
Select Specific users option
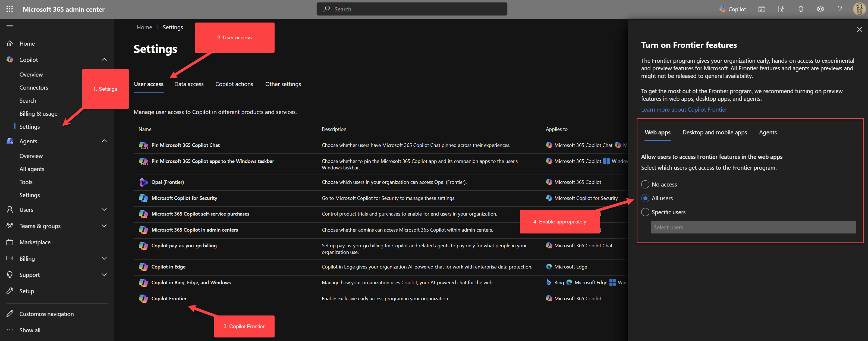[x=645, y=212]
